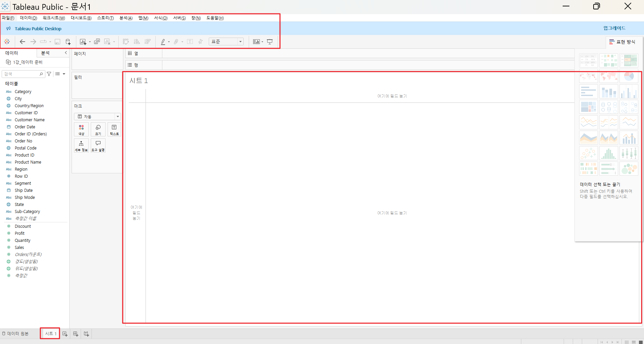Viewport: 644px width, 344px height.
Task: Click the new worksheet chart icon
Action: point(83,42)
